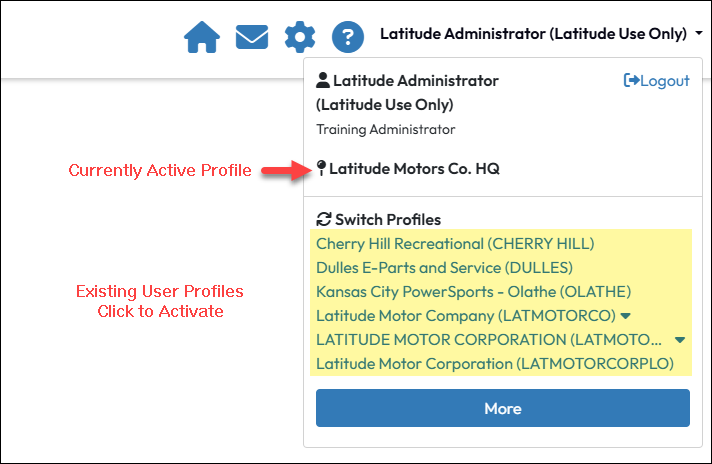Switch to the Cherry Hill Recreational profile
712x464 pixels.
click(455, 243)
